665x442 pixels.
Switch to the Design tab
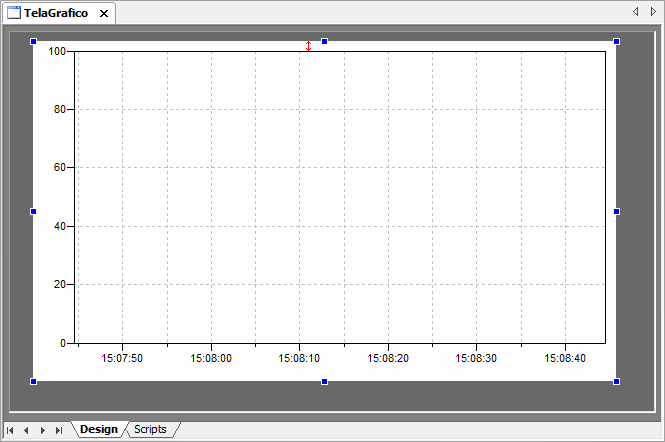[x=98, y=429]
